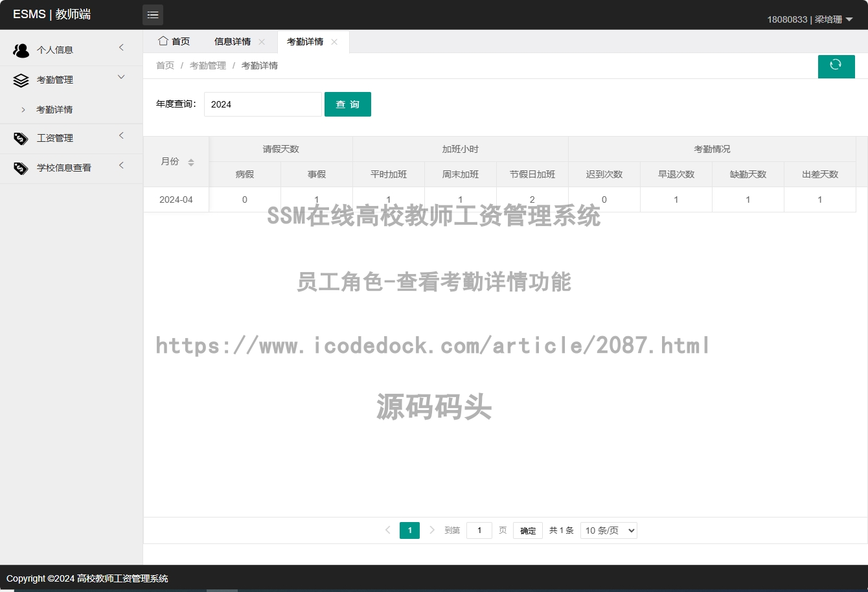Click the 2024-04 month cell
The height and width of the screenshot is (592, 868).
pos(176,199)
